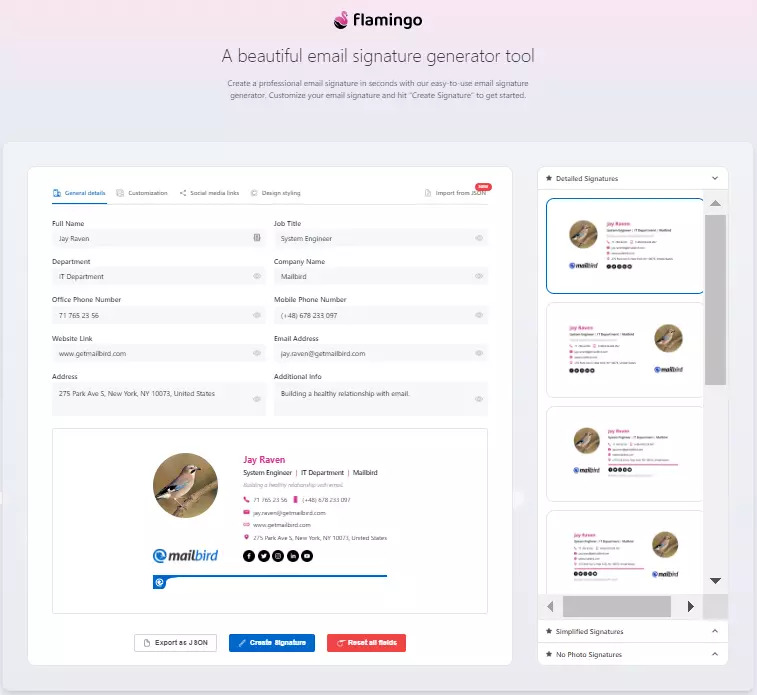Click the templates scroll right arrow
The width and height of the screenshot is (757, 695).
click(691, 606)
